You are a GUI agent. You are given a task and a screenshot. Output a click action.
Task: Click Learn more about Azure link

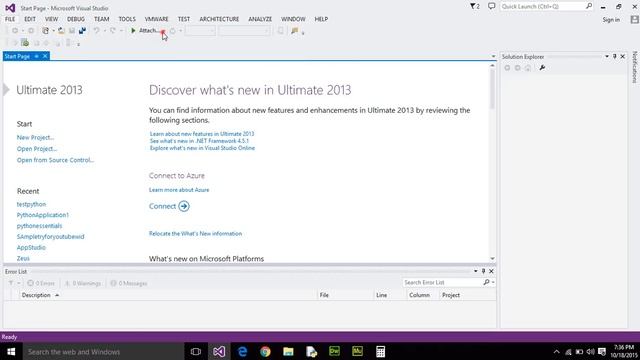(x=179, y=190)
